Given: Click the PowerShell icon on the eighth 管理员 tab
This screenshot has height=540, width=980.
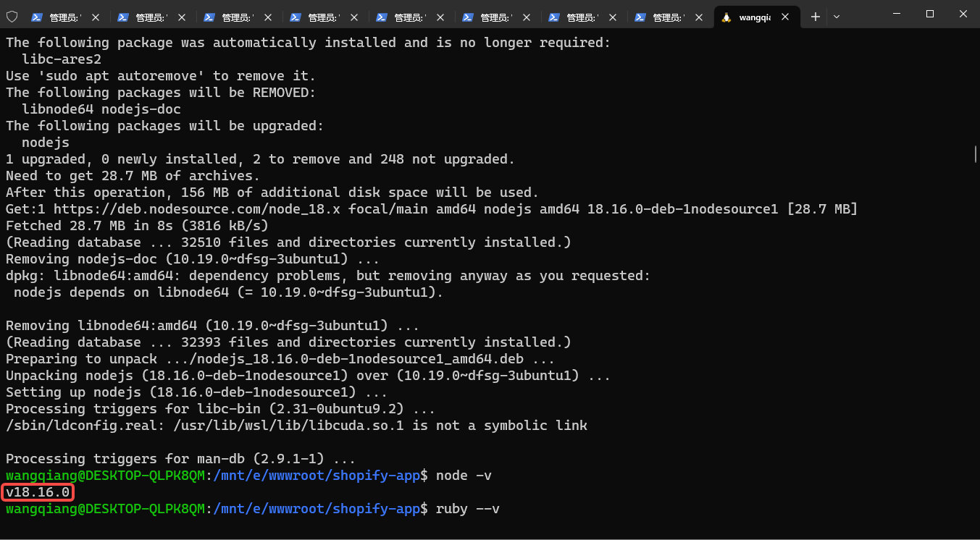Looking at the screenshot, I should [x=640, y=17].
